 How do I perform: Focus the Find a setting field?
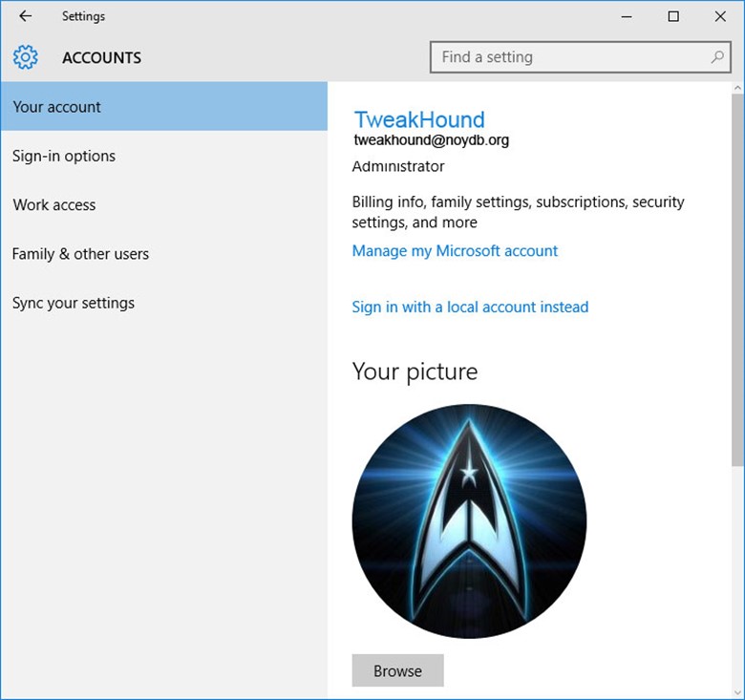coord(580,57)
